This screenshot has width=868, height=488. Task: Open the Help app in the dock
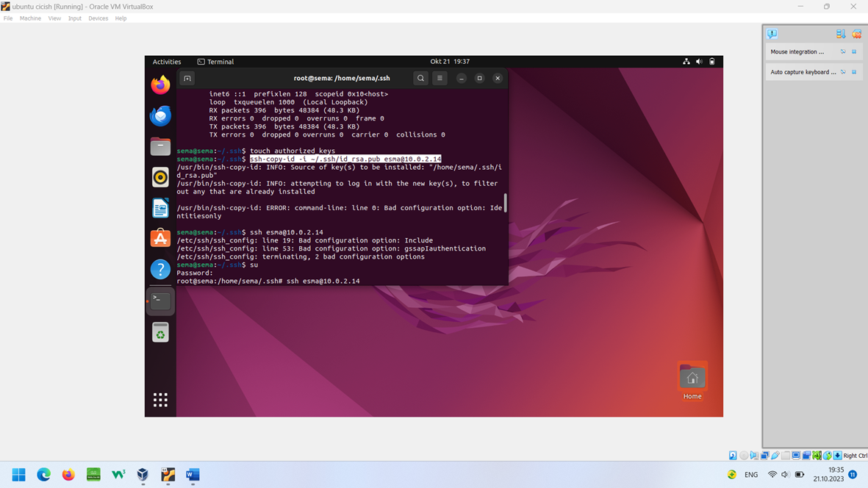(x=160, y=269)
